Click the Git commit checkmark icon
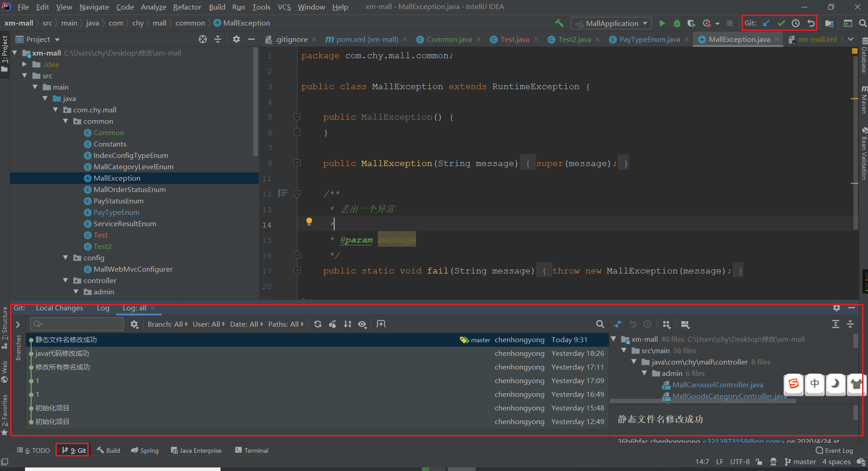This screenshot has height=471, width=868. coord(781,23)
